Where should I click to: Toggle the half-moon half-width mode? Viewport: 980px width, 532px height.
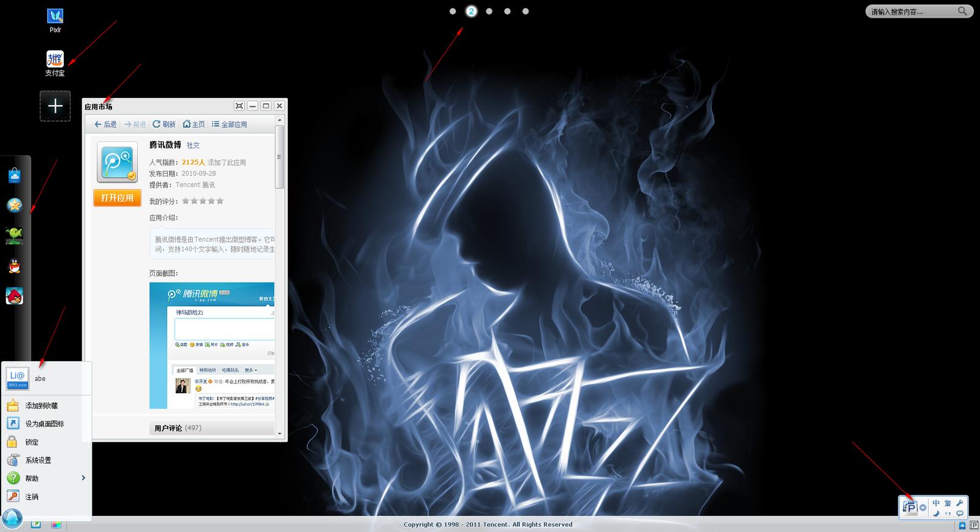[936, 513]
